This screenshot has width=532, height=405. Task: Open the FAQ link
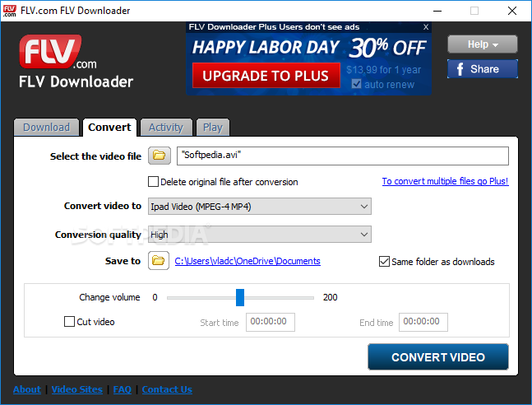[123, 389]
